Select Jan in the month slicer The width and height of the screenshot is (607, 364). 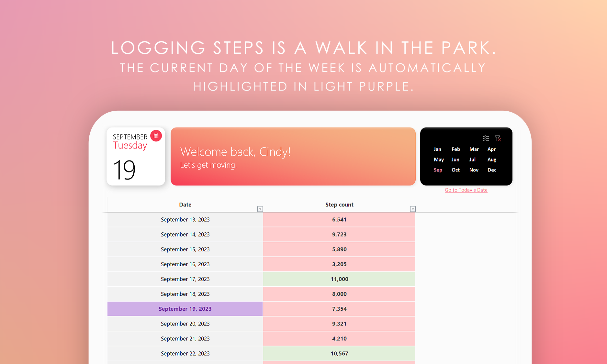[437, 149]
